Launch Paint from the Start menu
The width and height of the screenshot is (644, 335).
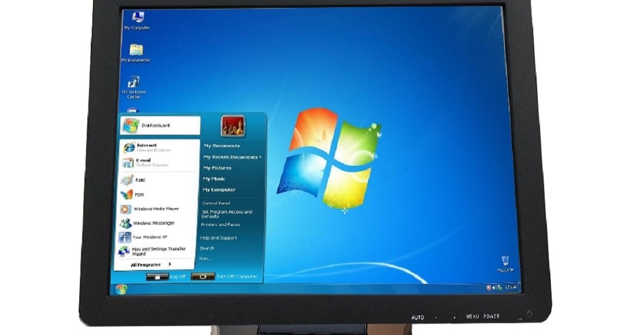coord(140,179)
